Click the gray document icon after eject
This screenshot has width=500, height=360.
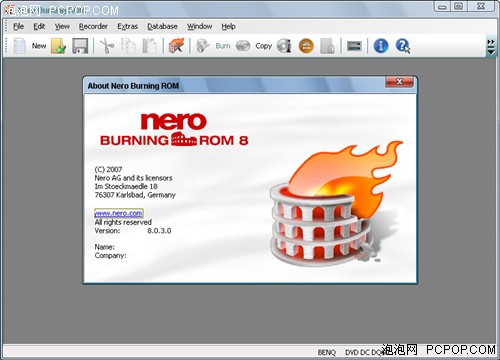pyautogui.click(x=327, y=46)
